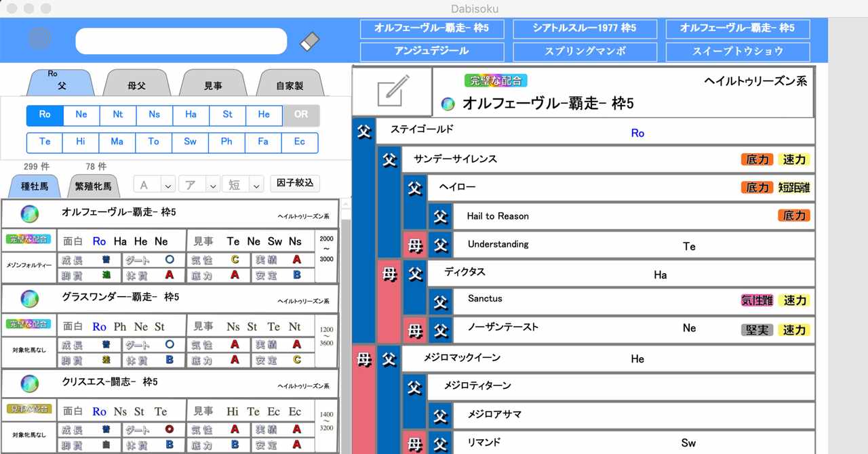Click rainbow orb next to グラスワンダー entry

click(x=29, y=299)
